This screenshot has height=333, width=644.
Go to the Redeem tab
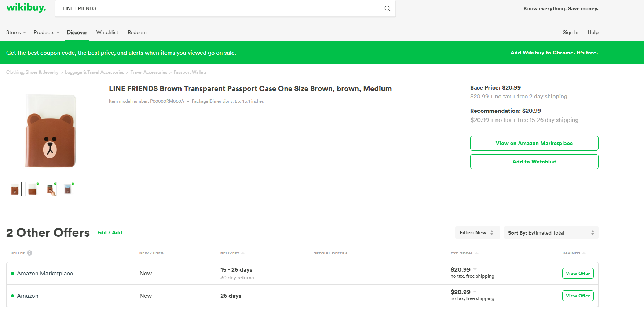coord(137,32)
